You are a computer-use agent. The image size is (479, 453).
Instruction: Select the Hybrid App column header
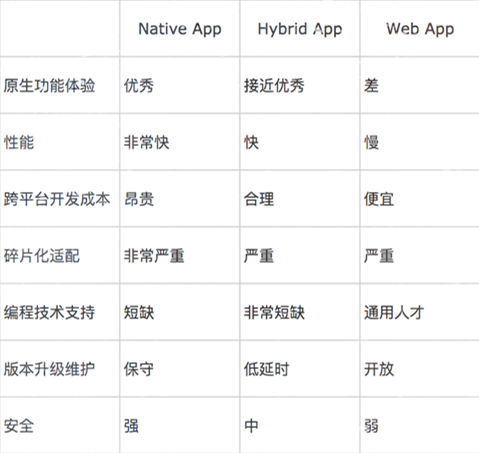click(300, 29)
